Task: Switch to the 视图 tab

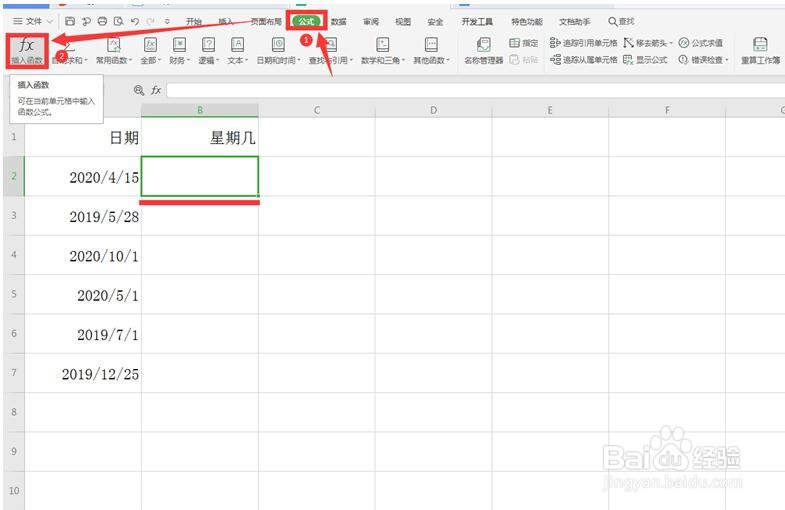Action: pyautogui.click(x=403, y=22)
